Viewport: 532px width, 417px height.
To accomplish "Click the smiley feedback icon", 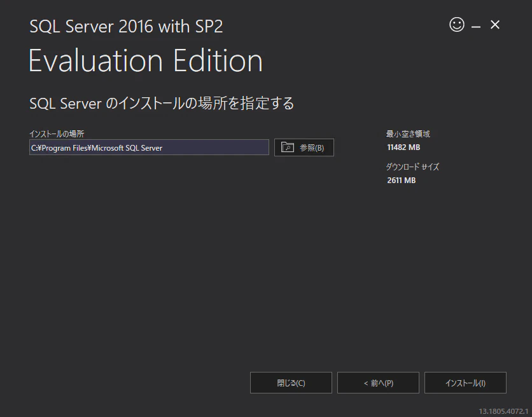I will [457, 25].
